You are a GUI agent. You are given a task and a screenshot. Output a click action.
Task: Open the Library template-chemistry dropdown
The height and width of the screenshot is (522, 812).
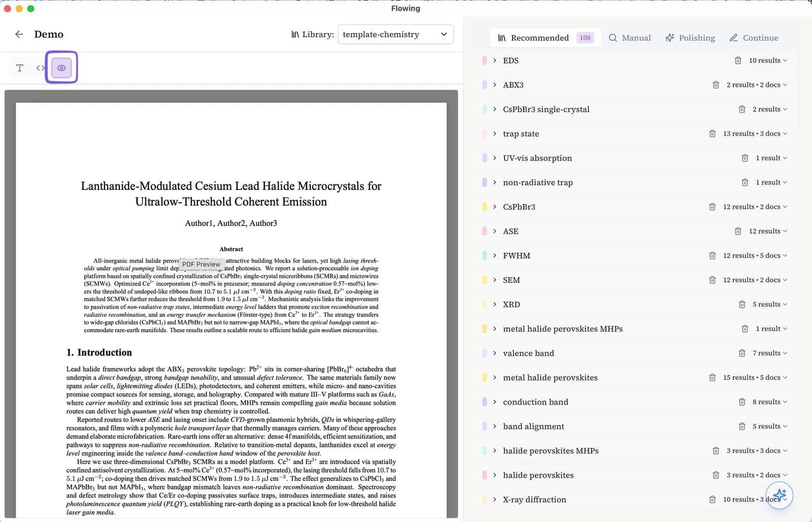pos(395,34)
